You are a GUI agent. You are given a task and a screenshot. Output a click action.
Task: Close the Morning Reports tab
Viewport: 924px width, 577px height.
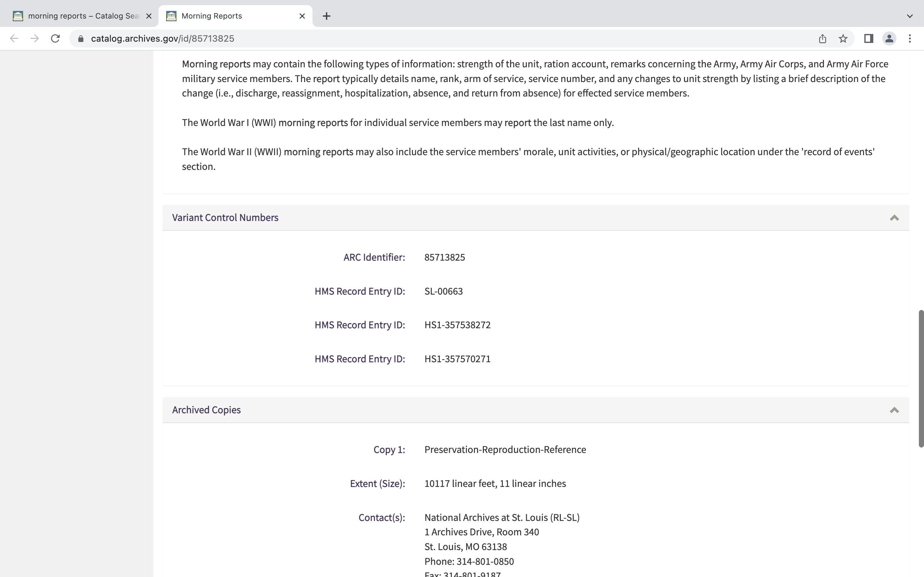coord(302,16)
